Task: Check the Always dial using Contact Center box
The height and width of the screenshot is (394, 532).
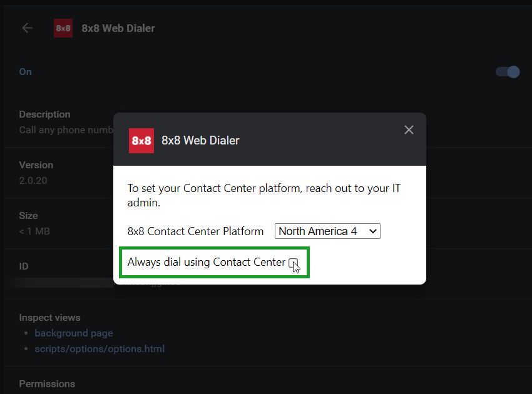Action: 293,263
